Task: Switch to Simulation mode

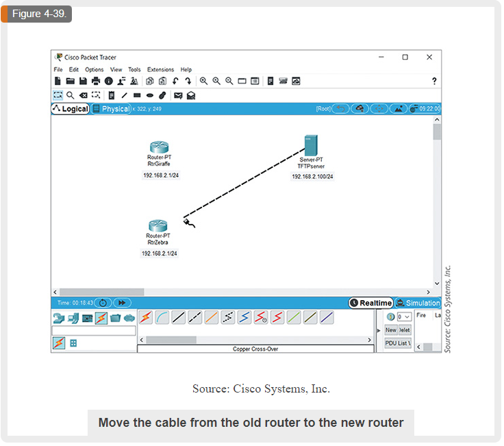Action: [418, 303]
